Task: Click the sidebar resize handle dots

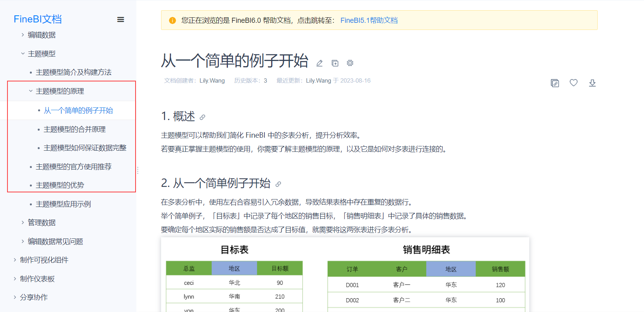Action: 138,170
